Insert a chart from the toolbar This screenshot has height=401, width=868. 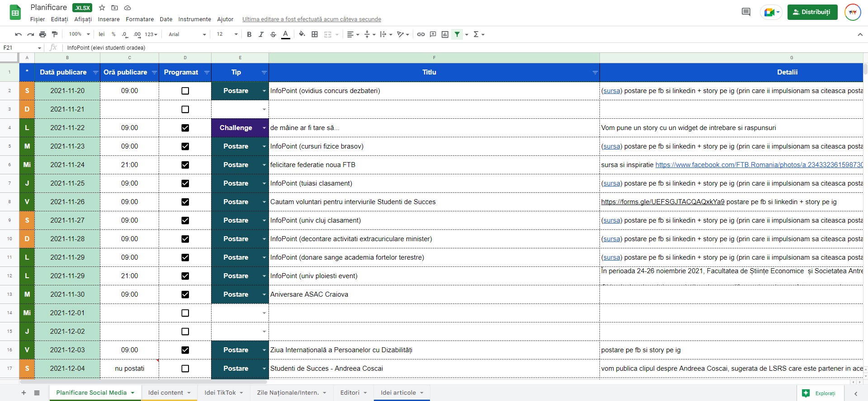[445, 34]
